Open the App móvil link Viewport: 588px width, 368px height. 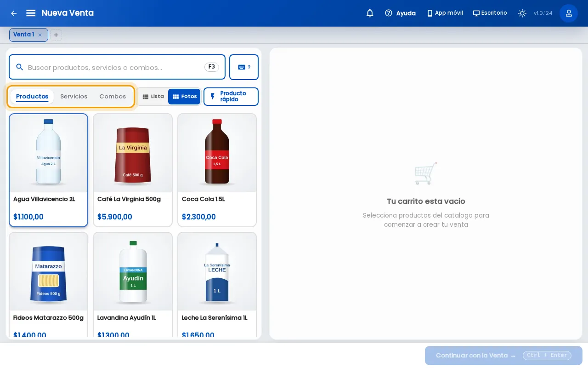445,13
